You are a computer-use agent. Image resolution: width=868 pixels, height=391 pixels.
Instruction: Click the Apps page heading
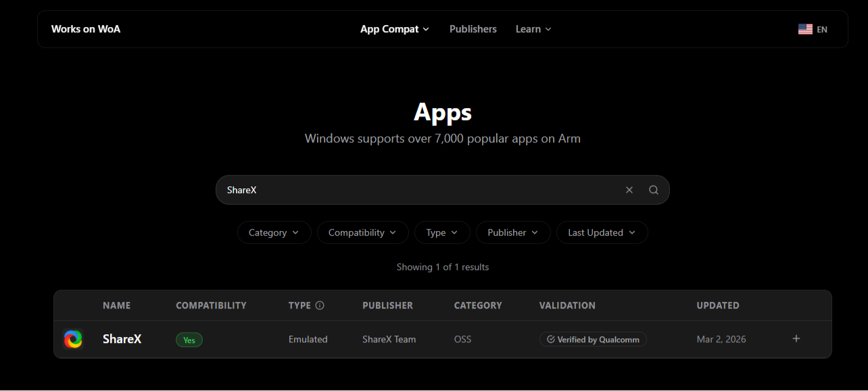(x=443, y=112)
